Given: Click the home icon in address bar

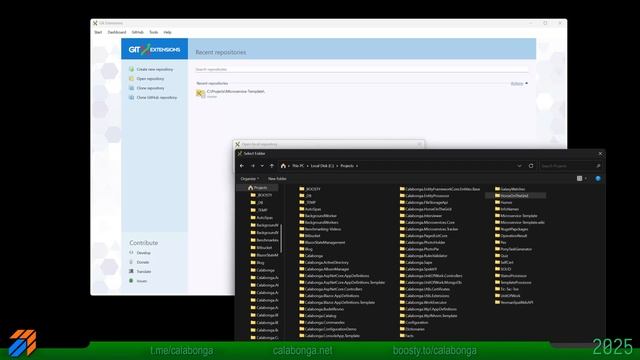Looking at the screenshot, I should coord(283,166).
